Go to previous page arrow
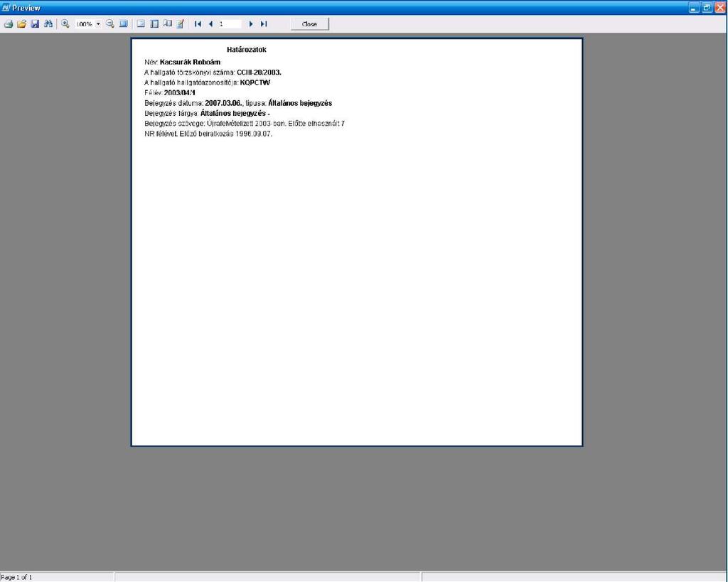728x582 pixels. (210, 24)
